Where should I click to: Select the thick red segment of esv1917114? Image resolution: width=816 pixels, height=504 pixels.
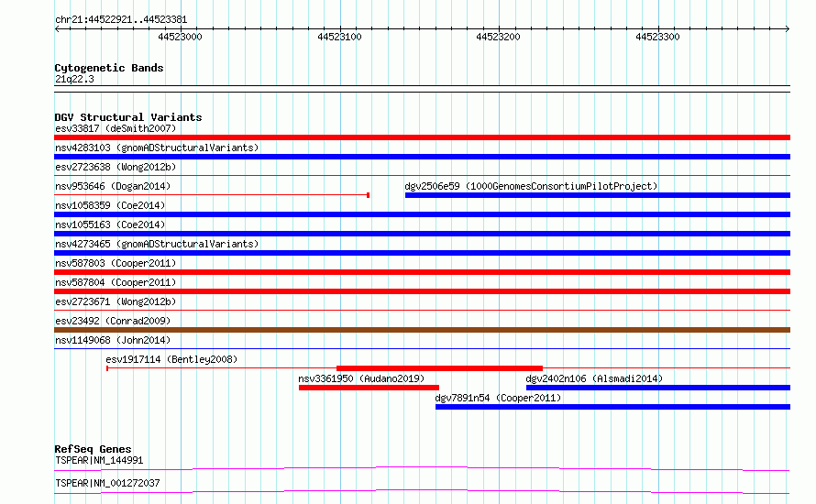pyautogui.click(x=440, y=368)
